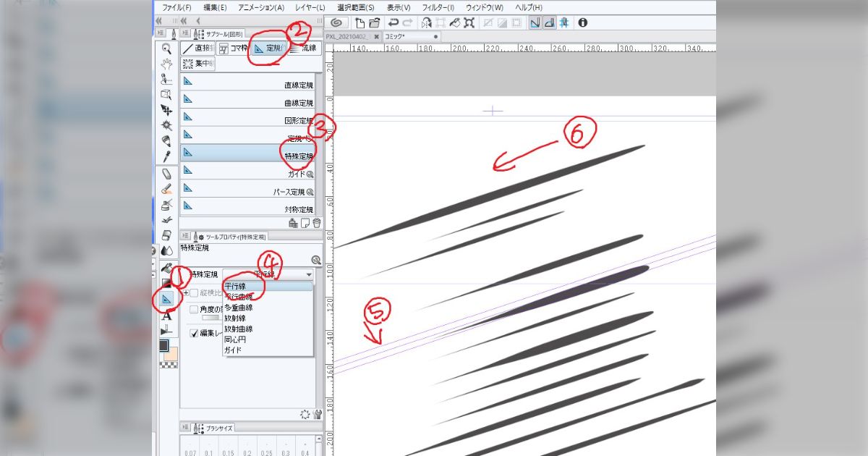868x456 pixels.
Task: Open the Clip Studio home icon
Action: 335,22
